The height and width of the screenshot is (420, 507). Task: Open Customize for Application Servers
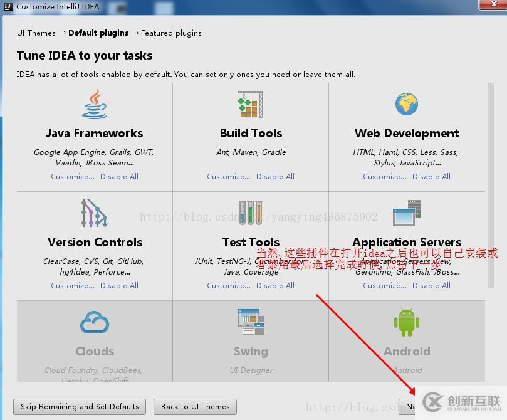pyautogui.click(x=384, y=285)
